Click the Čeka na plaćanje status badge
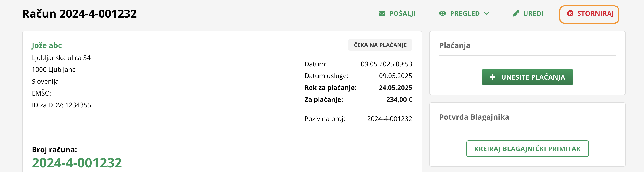 (x=380, y=45)
